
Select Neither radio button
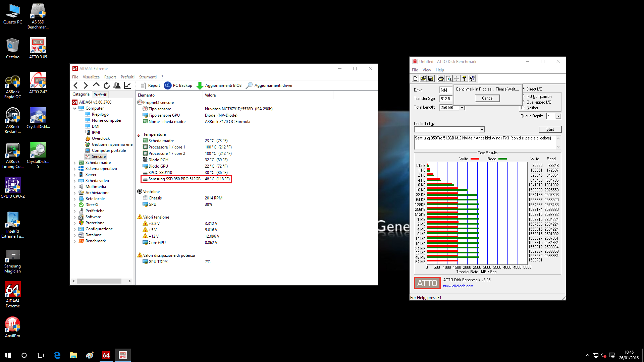(530, 108)
